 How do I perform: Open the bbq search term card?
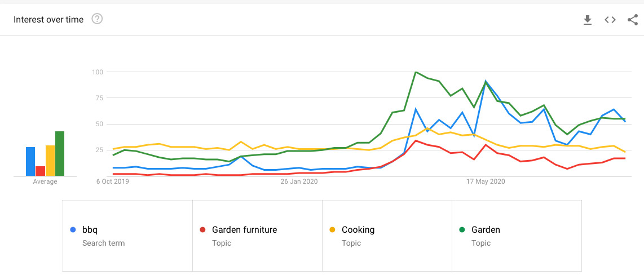click(x=128, y=236)
